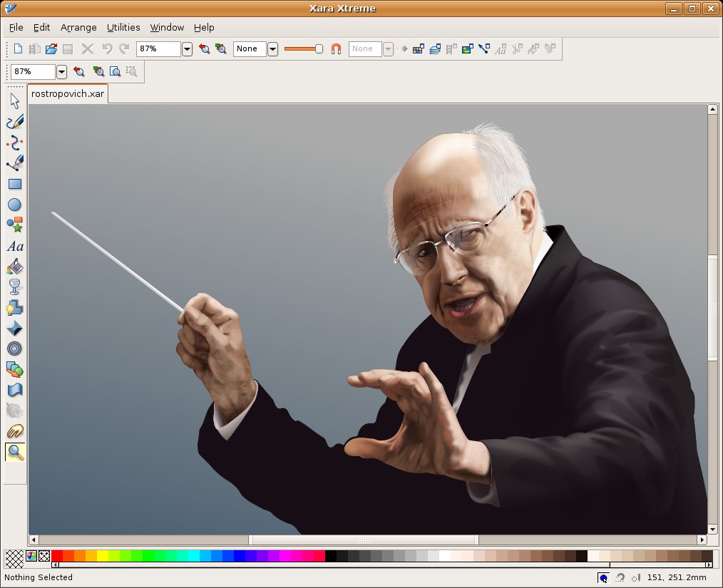This screenshot has height=588, width=723.
Task: Select the Transparency wine glass tool
Action: pyautogui.click(x=15, y=287)
